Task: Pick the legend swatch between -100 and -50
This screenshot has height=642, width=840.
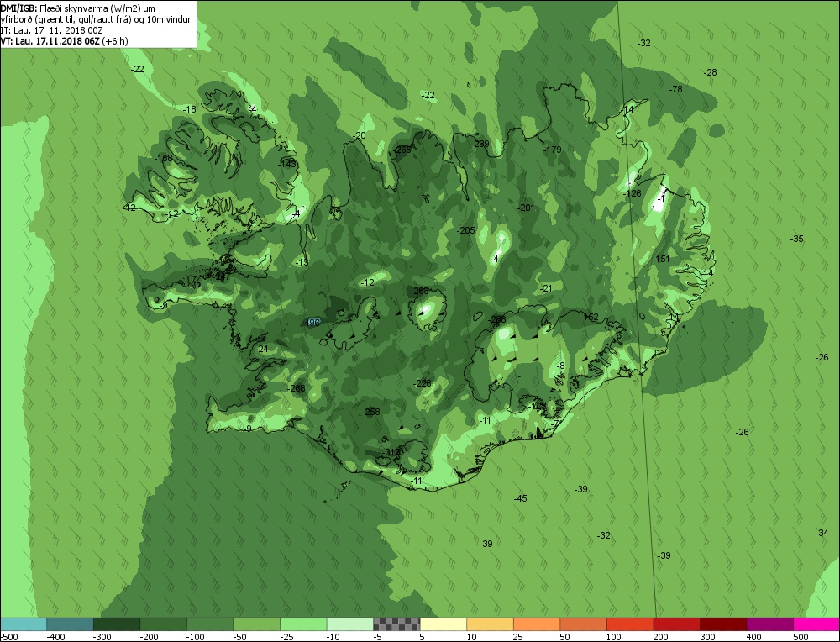Action: click(x=209, y=624)
